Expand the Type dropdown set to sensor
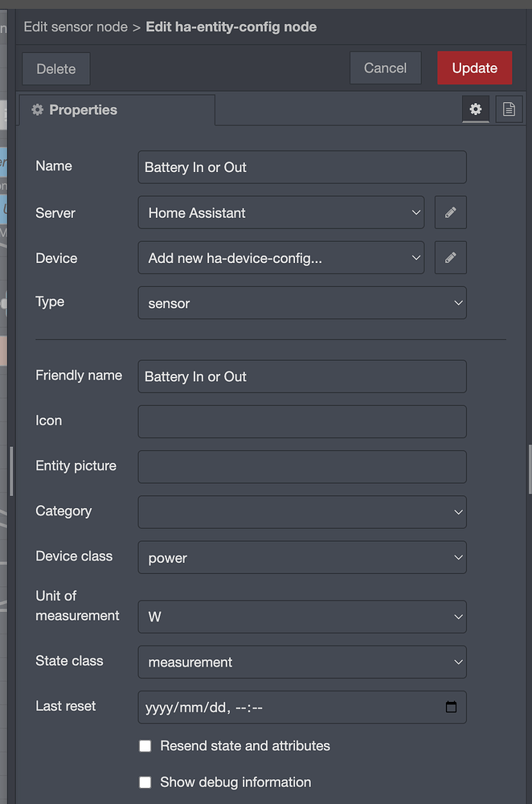The width and height of the screenshot is (532, 804). coord(302,302)
